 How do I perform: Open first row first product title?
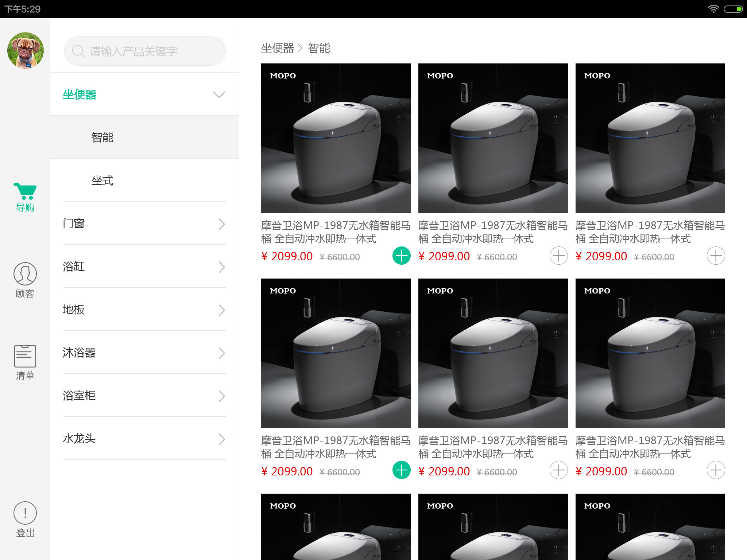[336, 232]
